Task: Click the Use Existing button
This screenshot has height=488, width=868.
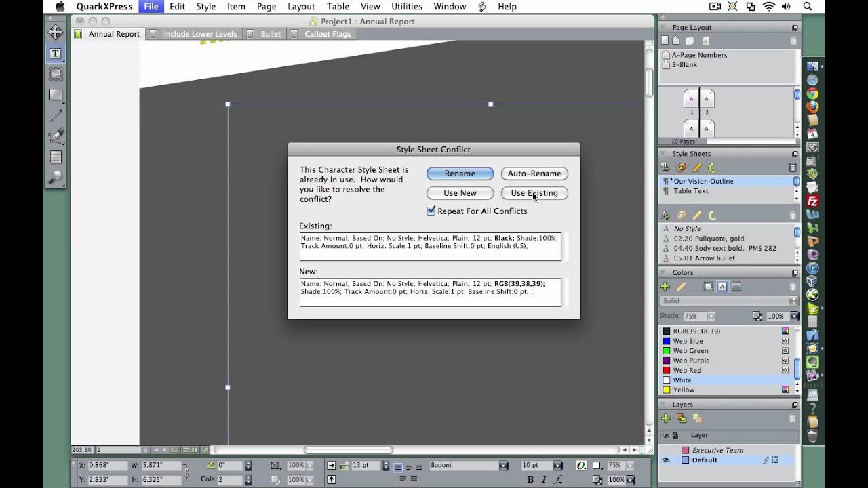Action: pyautogui.click(x=534, y=193)
